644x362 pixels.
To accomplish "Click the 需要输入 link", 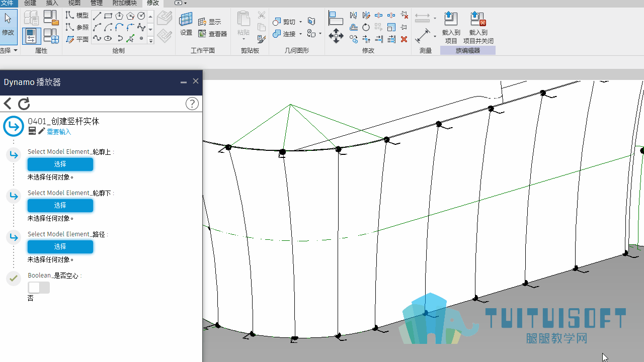I will click(x=59, y=132).
